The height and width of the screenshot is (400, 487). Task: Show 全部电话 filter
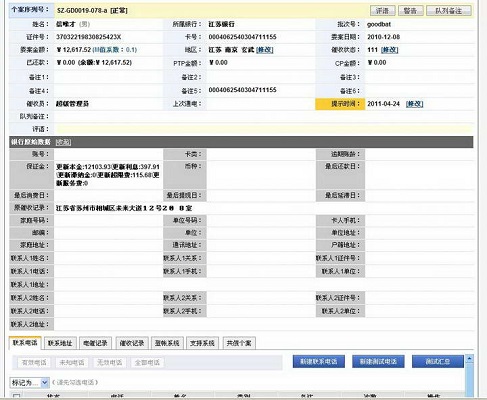click(x=147, y=363)
